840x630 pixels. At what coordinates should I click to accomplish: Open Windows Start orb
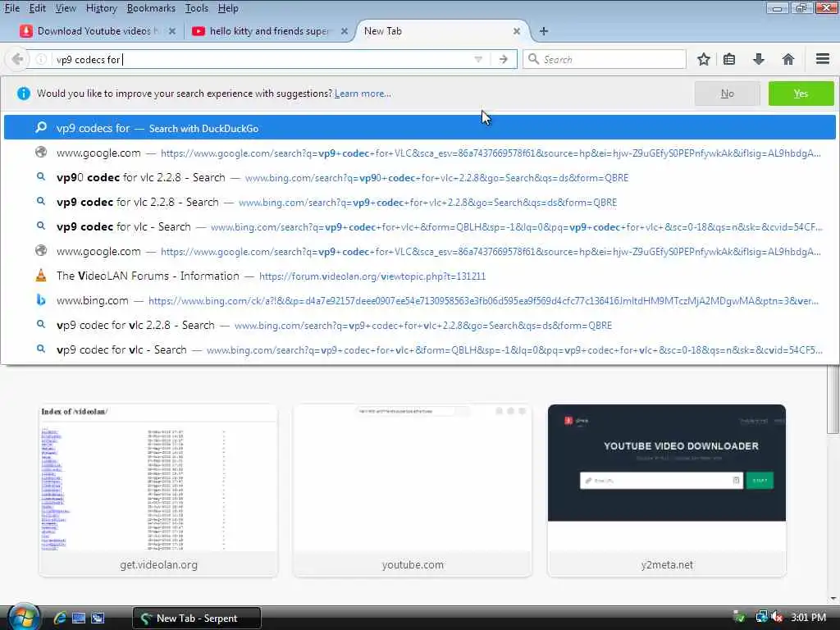click(x=22, y=617)
